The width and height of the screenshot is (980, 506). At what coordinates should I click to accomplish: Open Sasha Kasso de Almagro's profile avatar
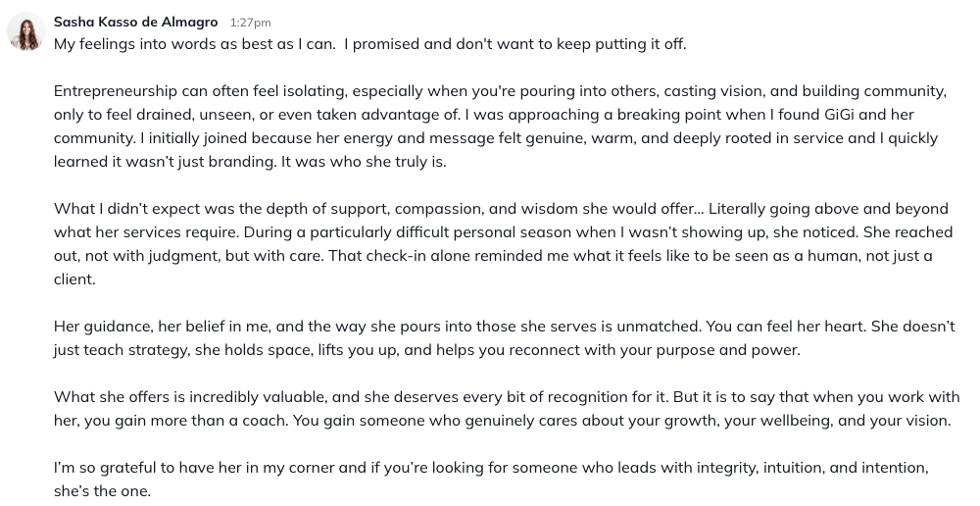[26, 31]
